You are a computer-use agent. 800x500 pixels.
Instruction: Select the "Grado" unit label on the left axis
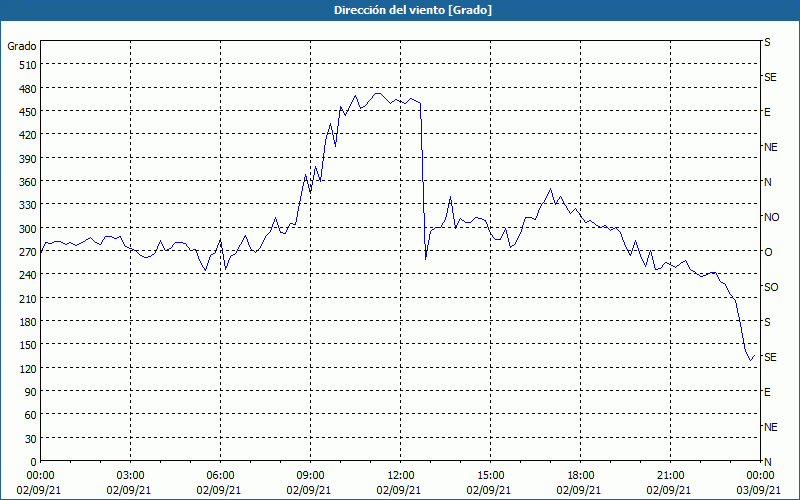pyautogui.click(x=22, y=46)
